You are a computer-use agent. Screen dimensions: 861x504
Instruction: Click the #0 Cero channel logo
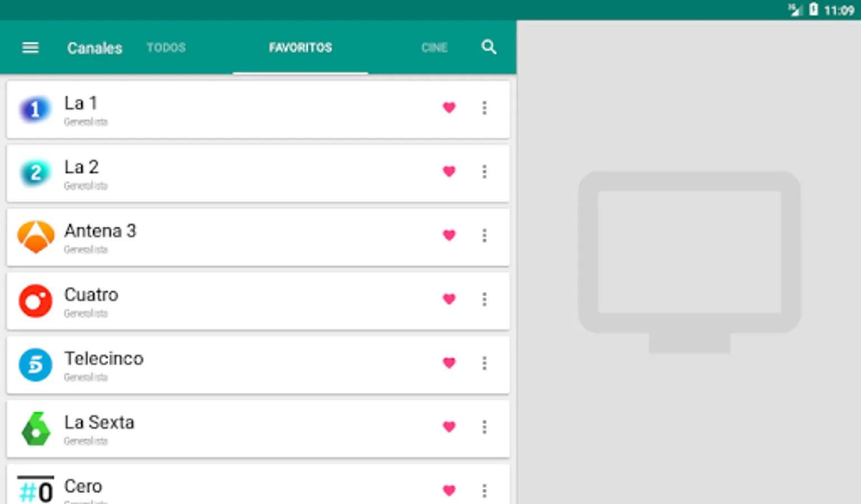[35, 490]
